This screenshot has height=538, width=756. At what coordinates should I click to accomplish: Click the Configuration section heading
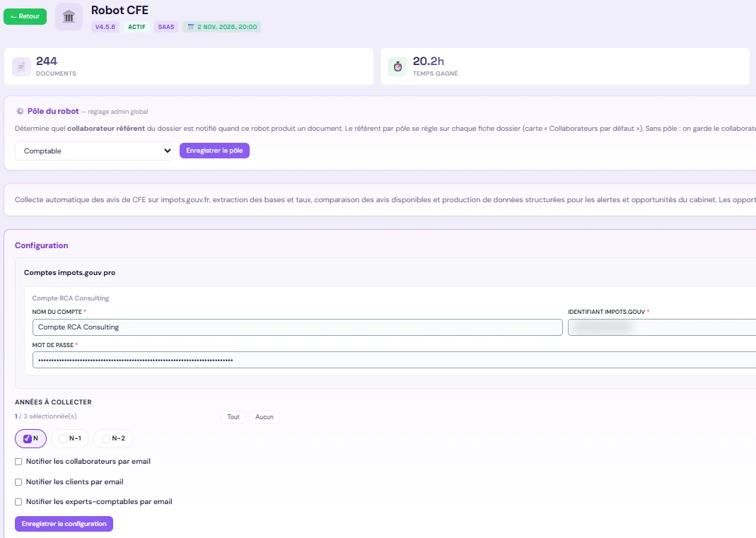pyautogui.click(x=42, y=245)
